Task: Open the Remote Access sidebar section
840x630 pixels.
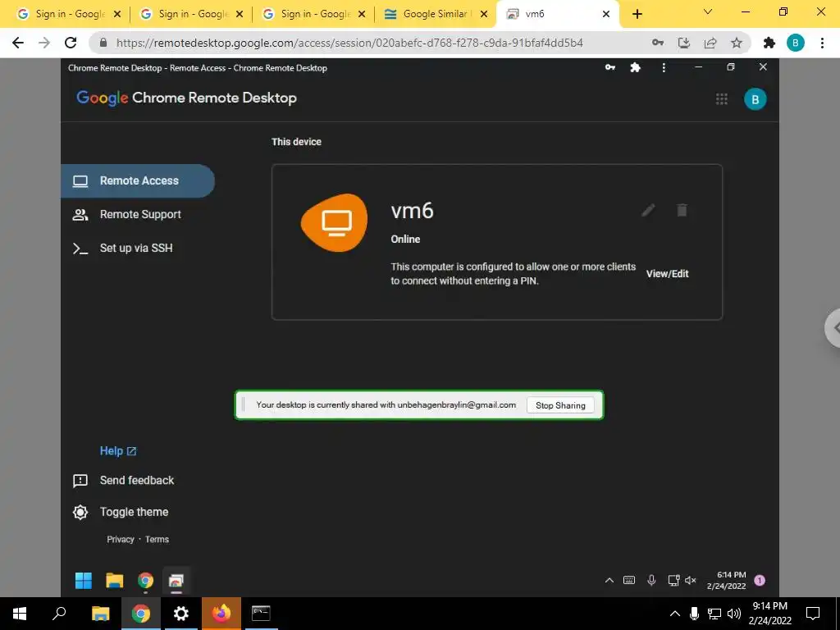Action: click(x=138, y=181)
